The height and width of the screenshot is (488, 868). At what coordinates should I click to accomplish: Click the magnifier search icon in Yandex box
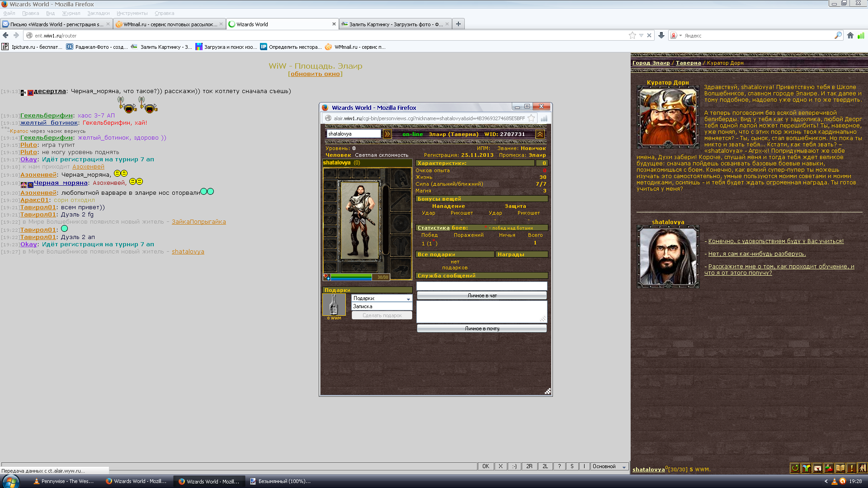point(838,35)
